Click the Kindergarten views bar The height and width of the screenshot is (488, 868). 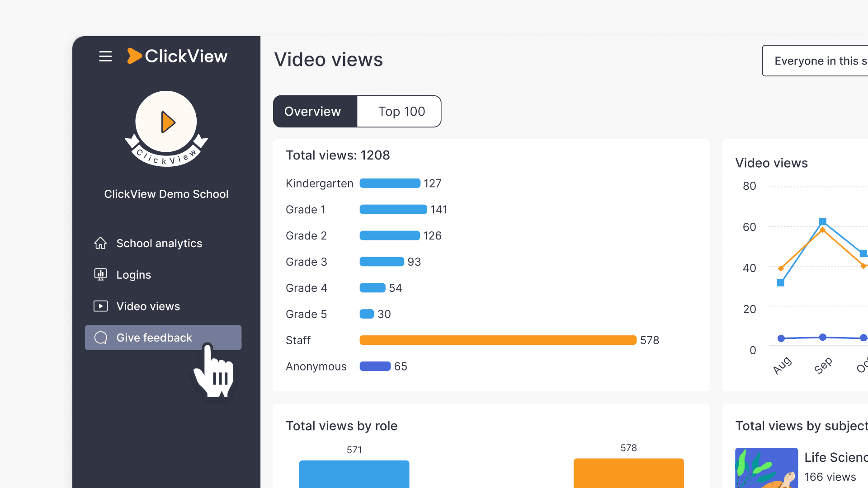390,183
